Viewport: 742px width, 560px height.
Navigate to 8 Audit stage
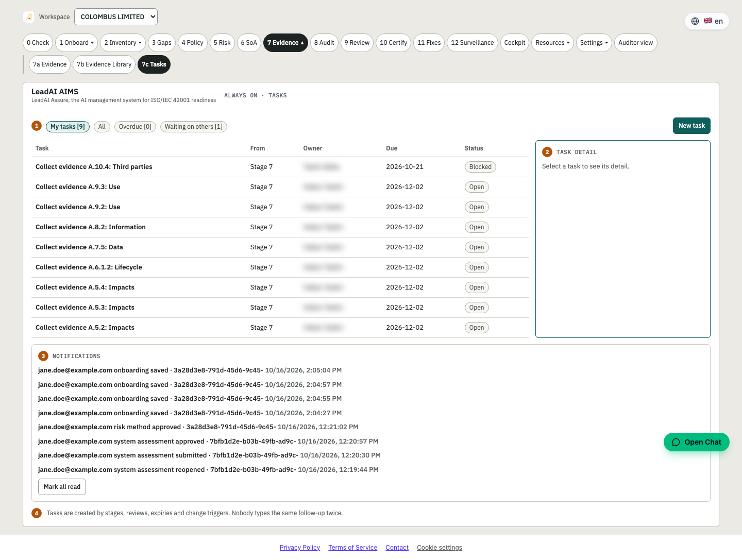click(324, 43)
